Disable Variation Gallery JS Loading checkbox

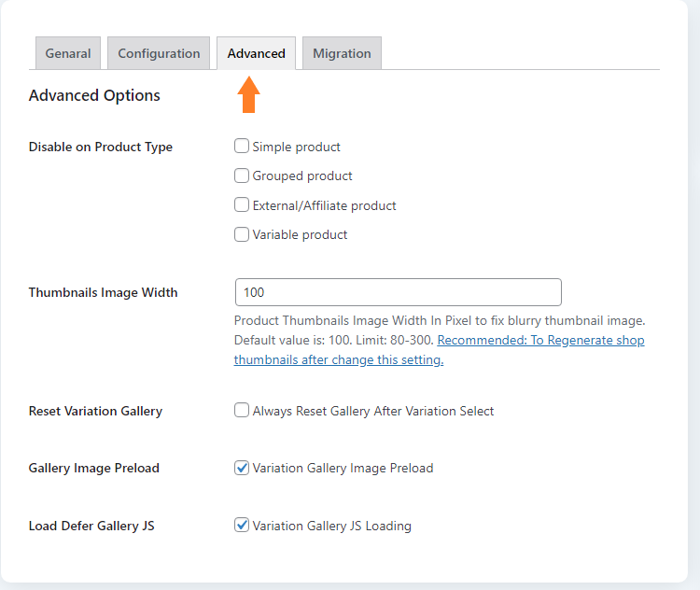click(242, 525)
